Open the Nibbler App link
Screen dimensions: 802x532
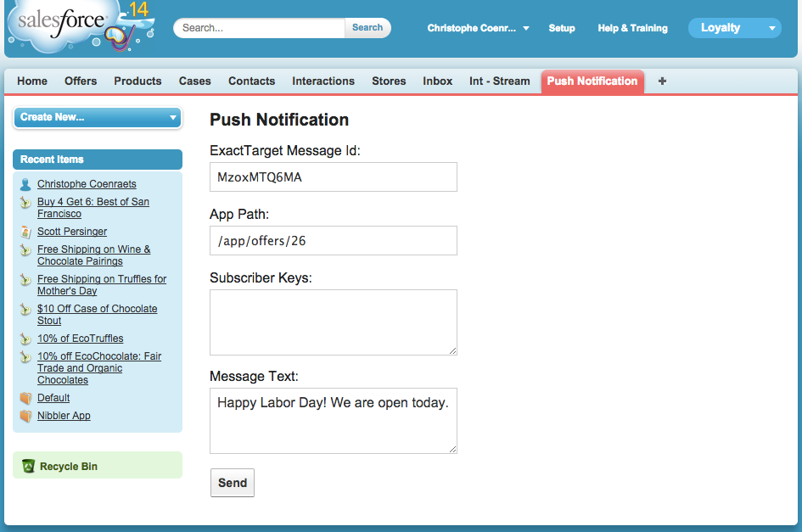coord(64,416)
